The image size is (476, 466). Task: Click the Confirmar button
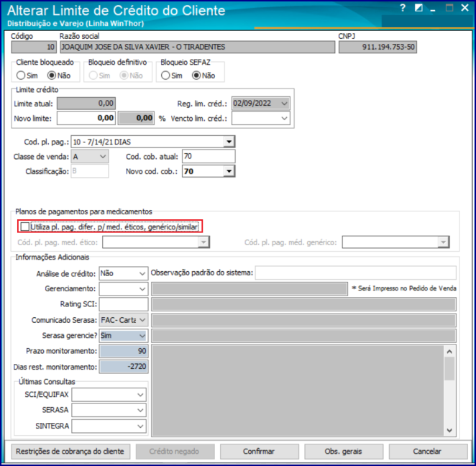pos(259,452)
